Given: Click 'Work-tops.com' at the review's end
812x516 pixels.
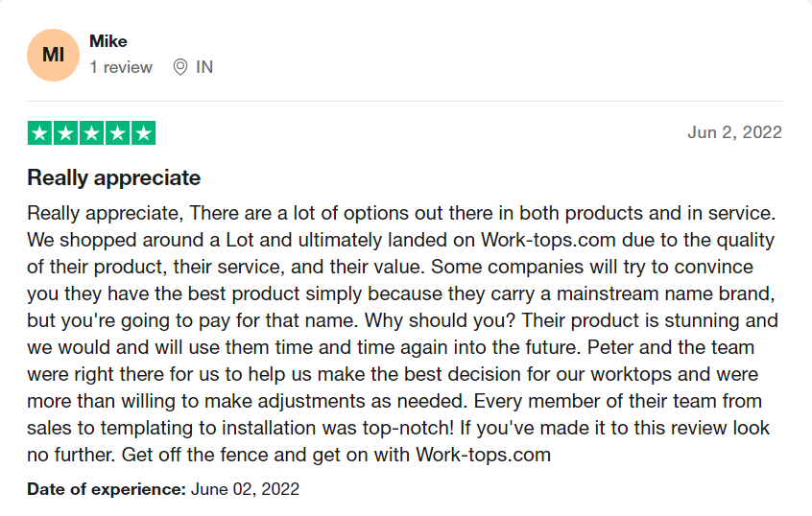Looking at the screenshot, I should (x=484, y=455).
